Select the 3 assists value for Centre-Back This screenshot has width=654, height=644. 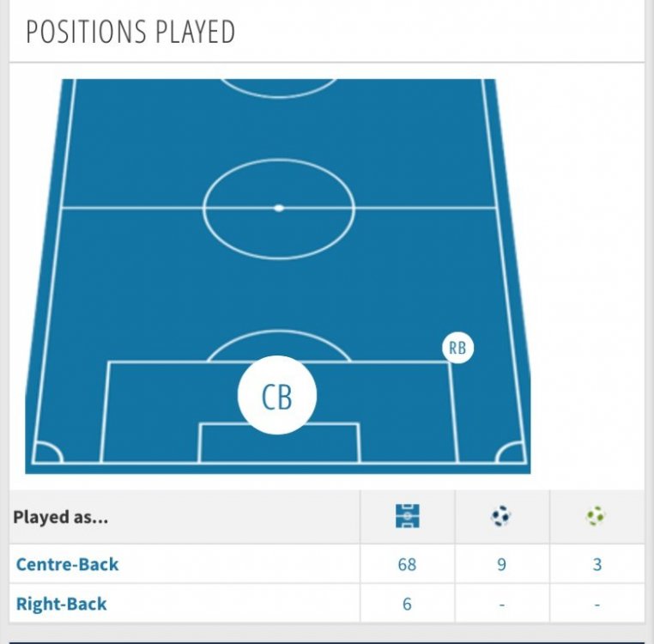[x=596, y=564]
